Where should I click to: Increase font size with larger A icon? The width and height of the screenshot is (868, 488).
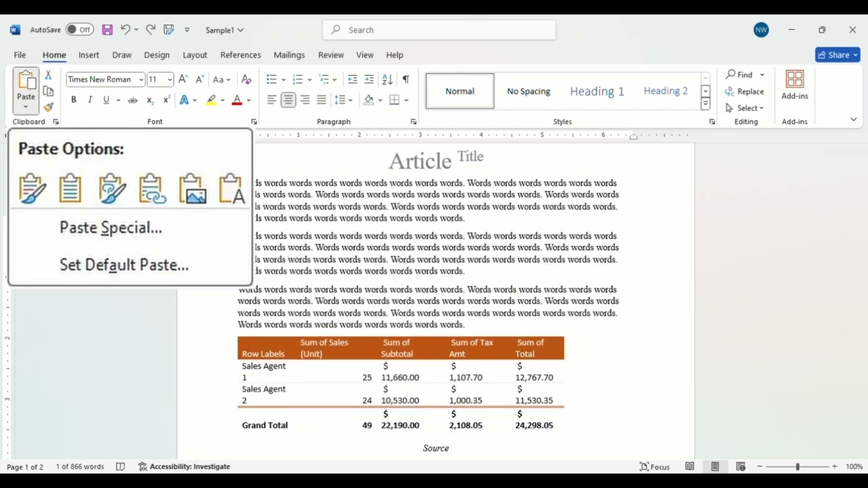[183, 79]
